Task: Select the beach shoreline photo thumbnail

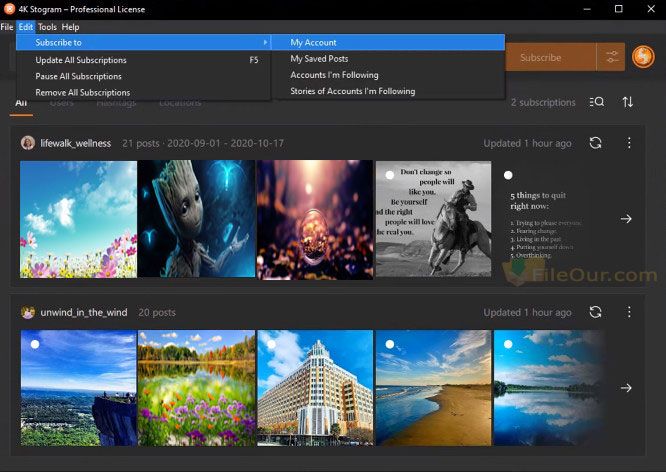Action: pos(433,388)
